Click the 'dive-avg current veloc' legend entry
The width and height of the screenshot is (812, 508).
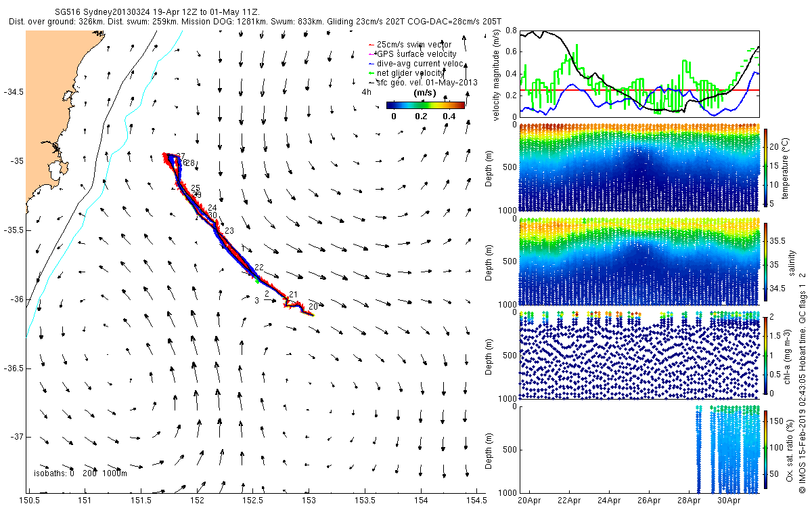pyautogui.click(x=415, y=64)
